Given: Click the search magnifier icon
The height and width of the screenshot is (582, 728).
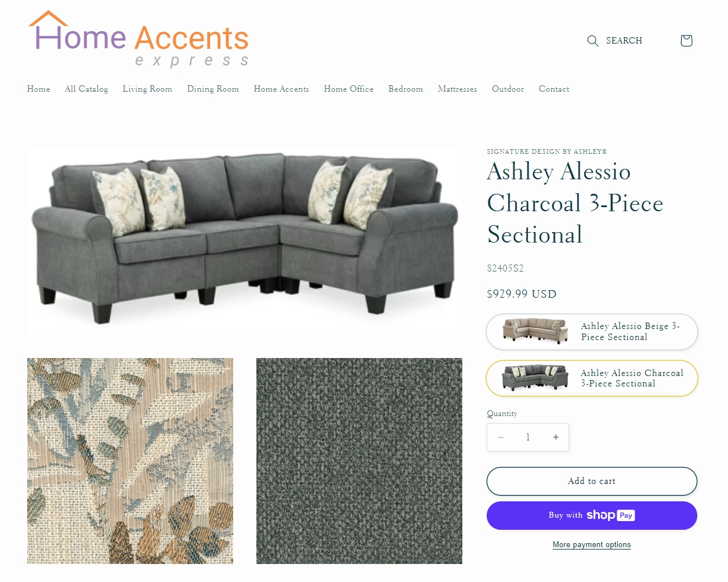Looking at the screenshot, I should coord(592,41).
